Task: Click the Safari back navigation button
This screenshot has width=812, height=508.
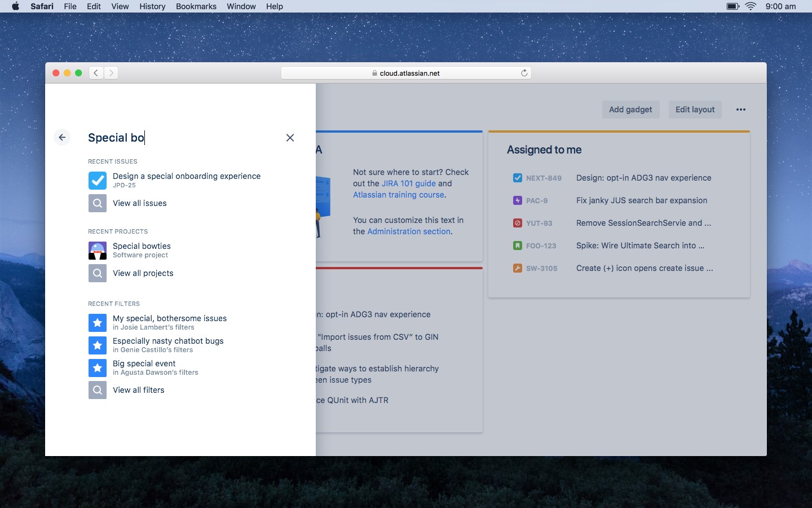Action: [x=96, y=73]
